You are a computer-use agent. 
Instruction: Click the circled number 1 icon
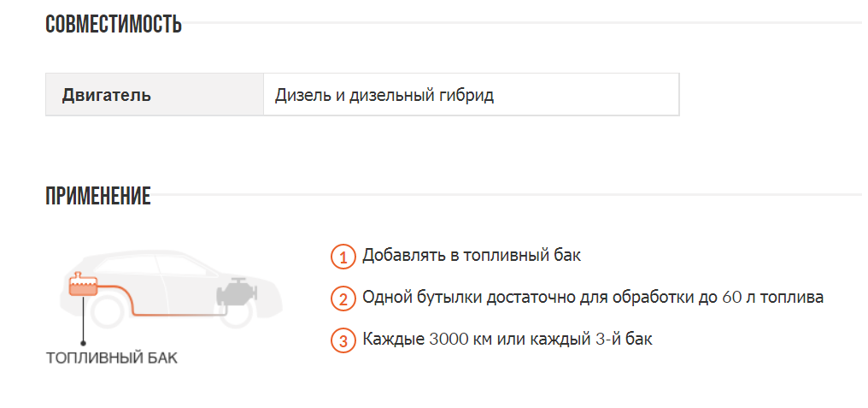pyautogui.click(x=342, y=257)
